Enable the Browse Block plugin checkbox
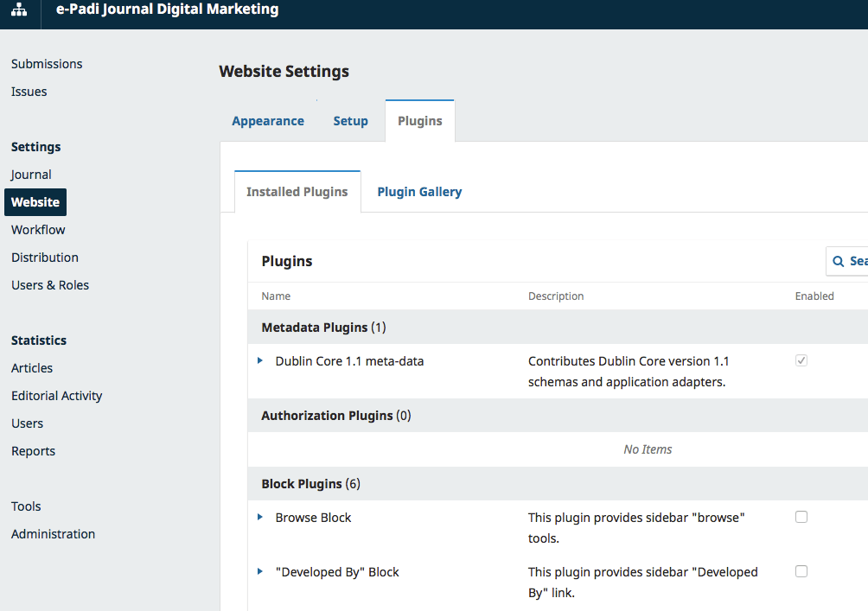 point(801,517)
